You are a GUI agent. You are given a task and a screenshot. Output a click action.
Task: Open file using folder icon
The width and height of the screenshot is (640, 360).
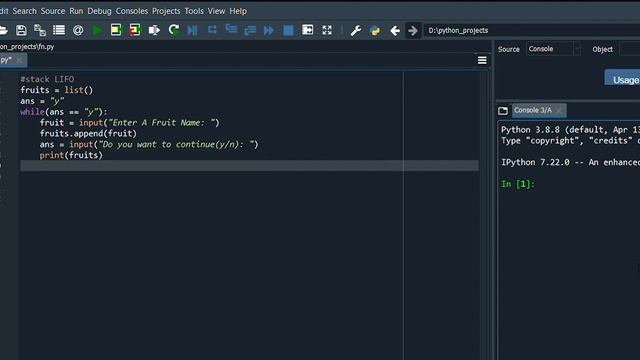pyautogui.click(x=3, y=30)
